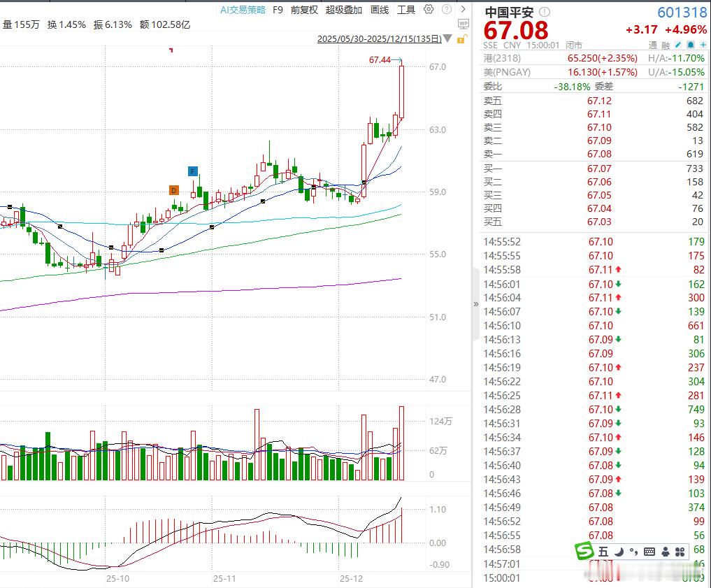711x588 pixels.
Task: Click the 量 155万 volume stat
Action: pos(21,24)
